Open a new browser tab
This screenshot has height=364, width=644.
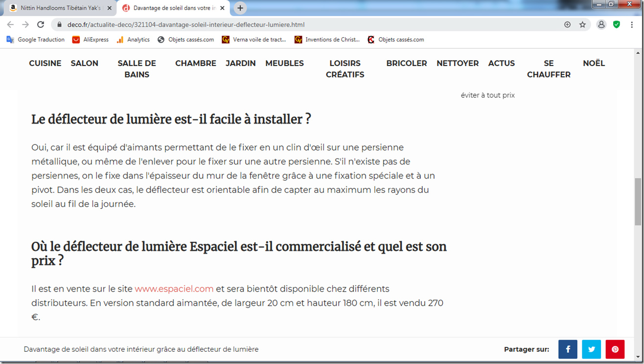[240, 8]
